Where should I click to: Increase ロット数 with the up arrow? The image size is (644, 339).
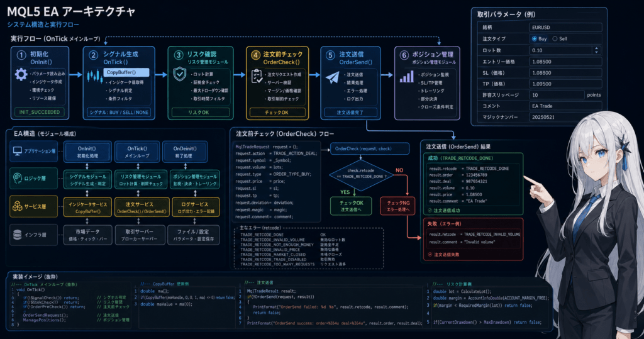[x=597, y=48]
